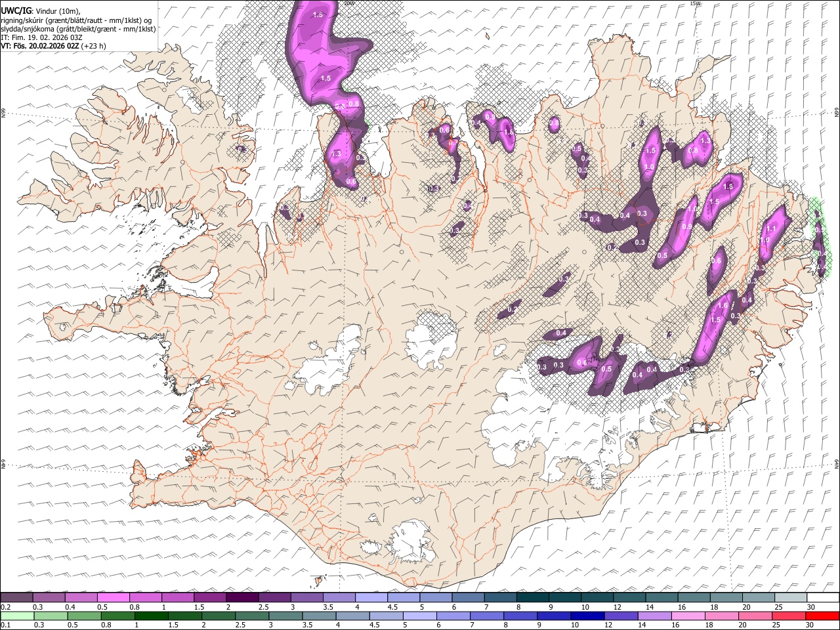Click the pale green 0.1–0.3 bottom-row swatch
The height and width of the screenshot is (630, 840).
tap(18, 616)
